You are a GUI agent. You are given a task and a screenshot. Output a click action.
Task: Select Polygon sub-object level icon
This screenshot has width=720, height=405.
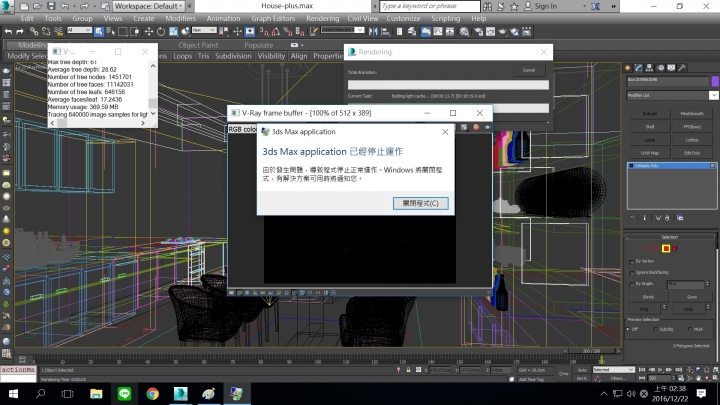point(666,248)
